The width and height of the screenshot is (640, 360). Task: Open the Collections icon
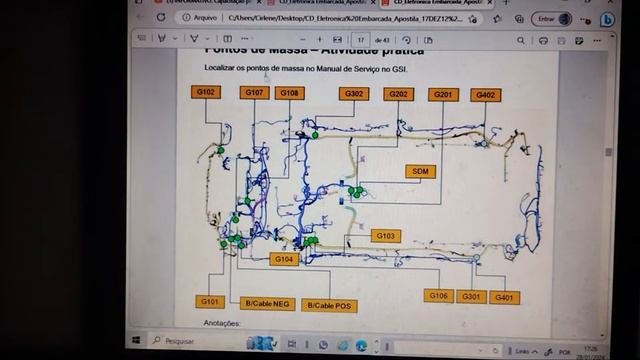519,19
